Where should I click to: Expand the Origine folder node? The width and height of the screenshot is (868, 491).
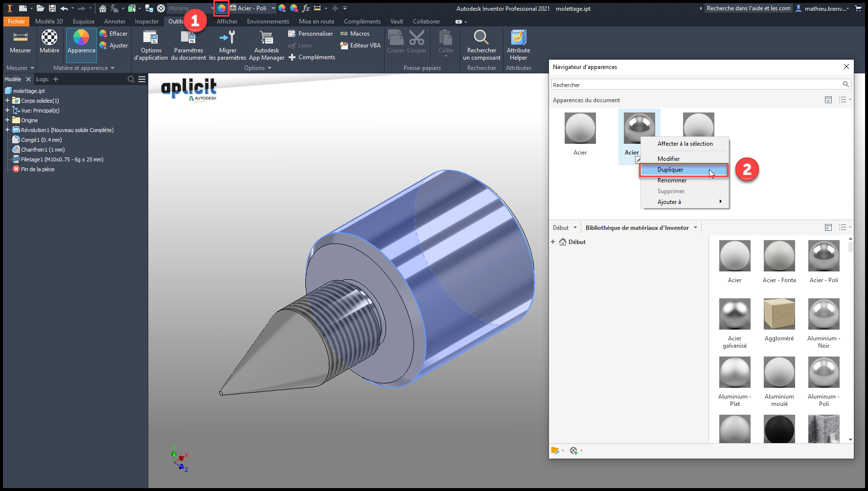click(7, 120)
